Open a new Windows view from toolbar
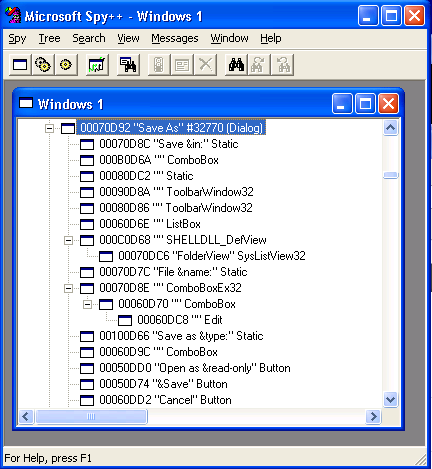432x469 pixels. [x=20, y=64]
